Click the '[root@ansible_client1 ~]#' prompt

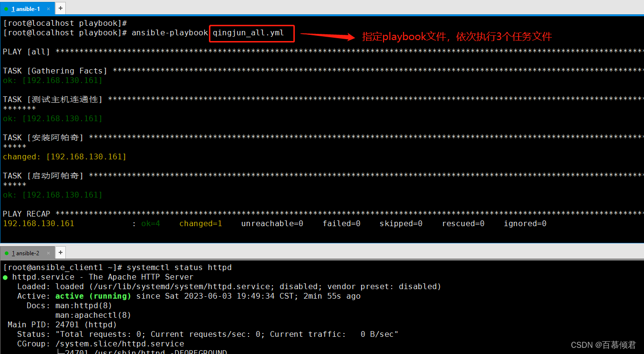point(62,267)
